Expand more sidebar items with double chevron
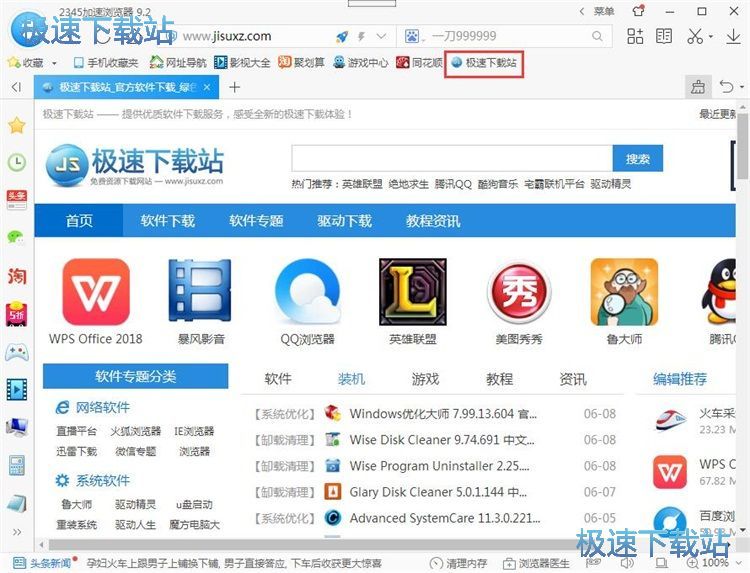The image size is (750, 573). 17,532
